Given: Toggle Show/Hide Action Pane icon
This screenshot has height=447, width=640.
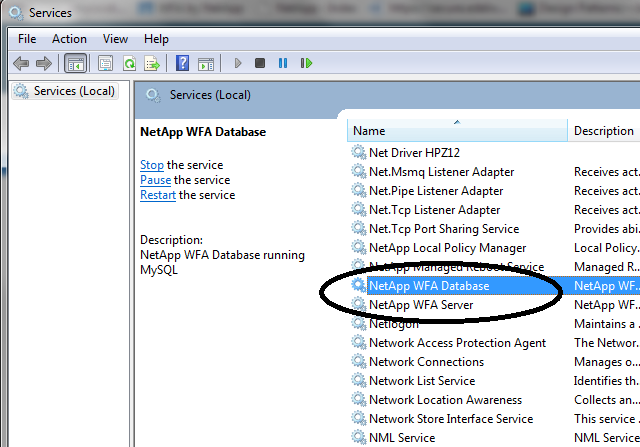Looking at the screenshot, I should coord(206,64).
